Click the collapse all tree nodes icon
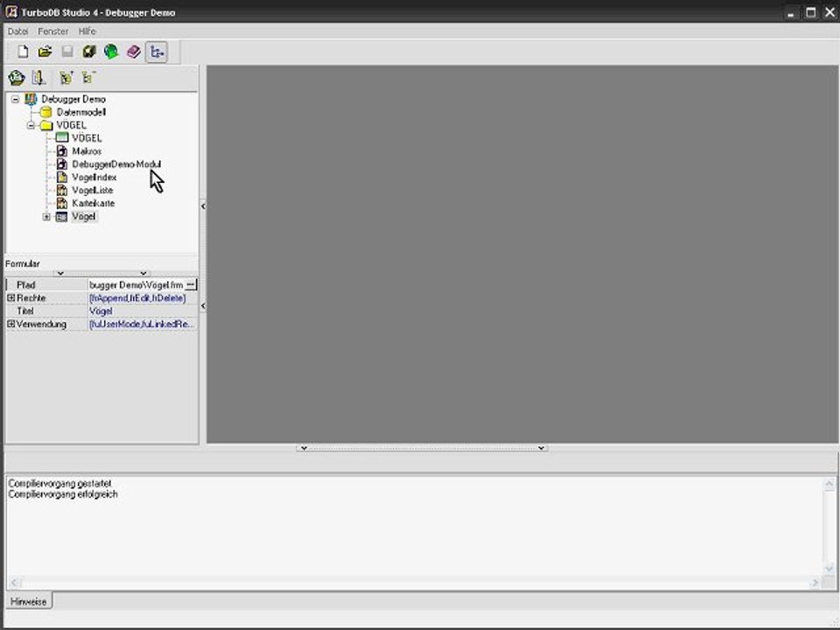 88,78
